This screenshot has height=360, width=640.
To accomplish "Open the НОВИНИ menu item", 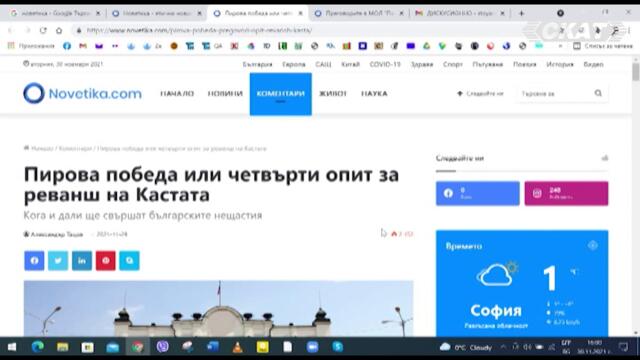I will (225, 93).
